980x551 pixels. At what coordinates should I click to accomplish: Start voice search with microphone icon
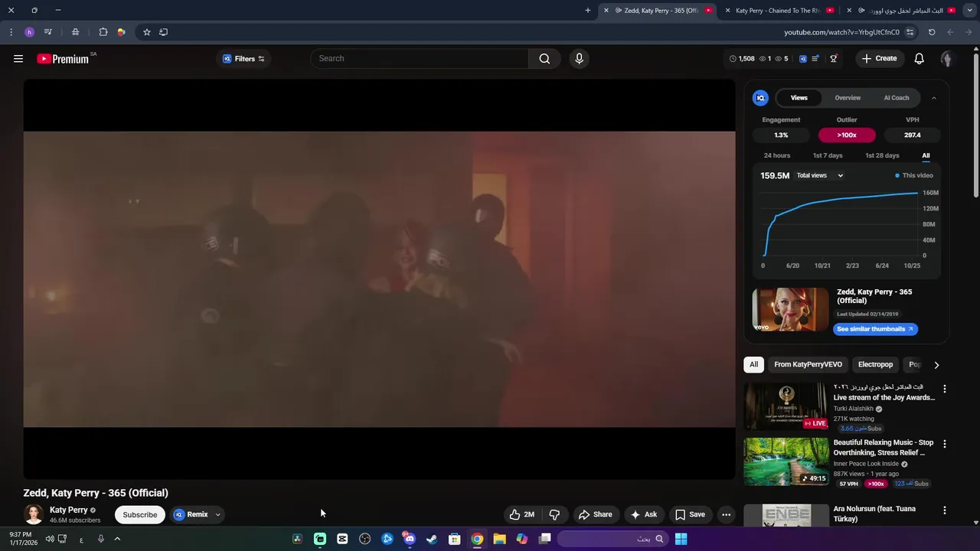tap(579, 59)
